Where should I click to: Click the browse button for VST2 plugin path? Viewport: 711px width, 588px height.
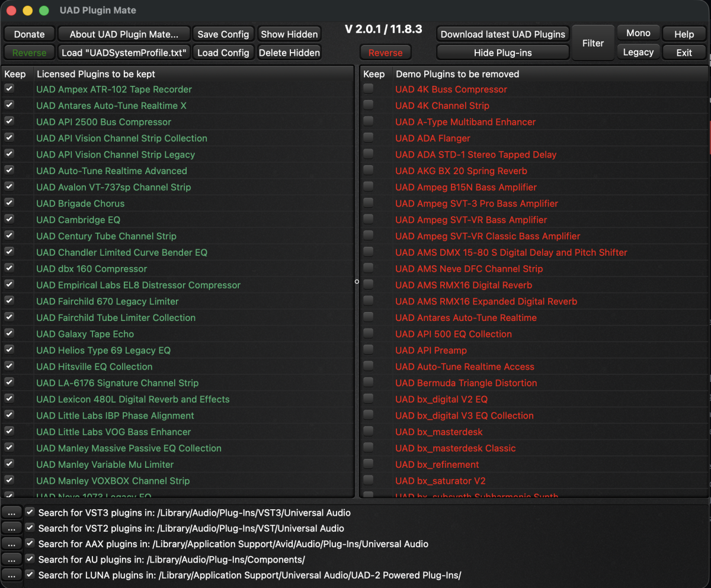(12, 528)
